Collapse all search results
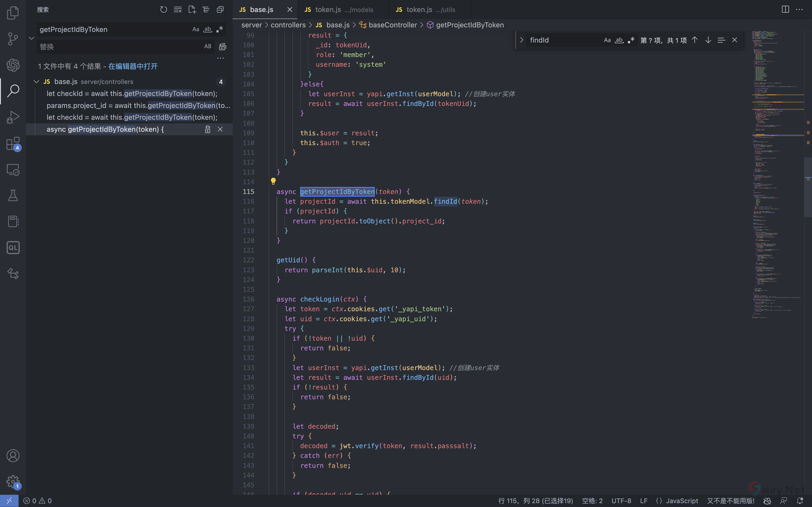This screenshot has height=507, width=812. [x=220, y=10]
